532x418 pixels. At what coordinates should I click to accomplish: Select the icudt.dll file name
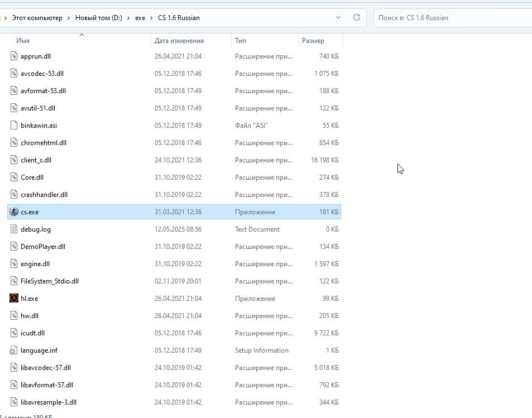pyautogui.click(x=32, y=333)
